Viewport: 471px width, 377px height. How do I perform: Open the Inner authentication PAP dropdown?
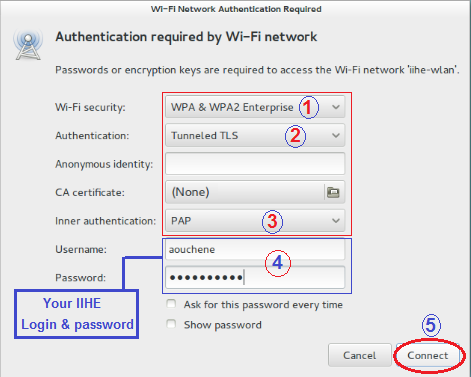255,221
